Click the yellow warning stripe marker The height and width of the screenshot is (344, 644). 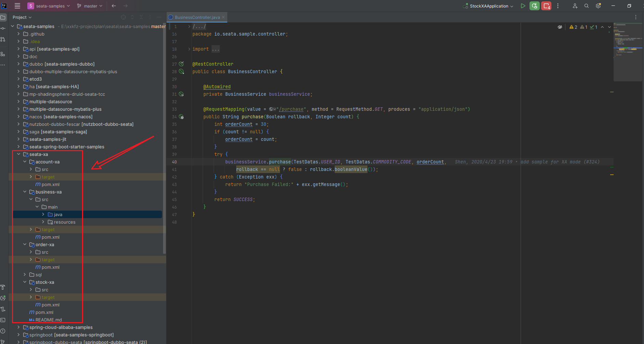click(612, 175)
